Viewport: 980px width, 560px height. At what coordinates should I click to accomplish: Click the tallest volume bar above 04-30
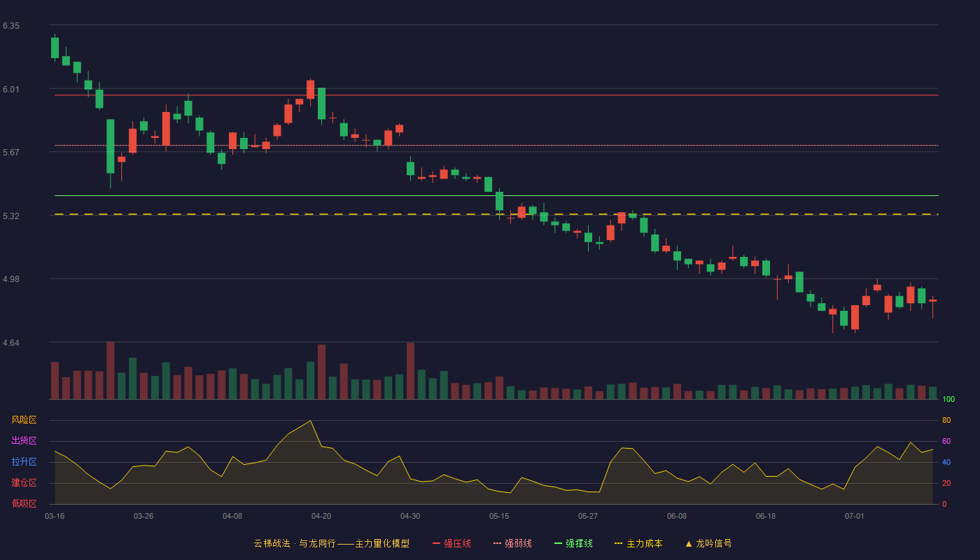[410, 371]
